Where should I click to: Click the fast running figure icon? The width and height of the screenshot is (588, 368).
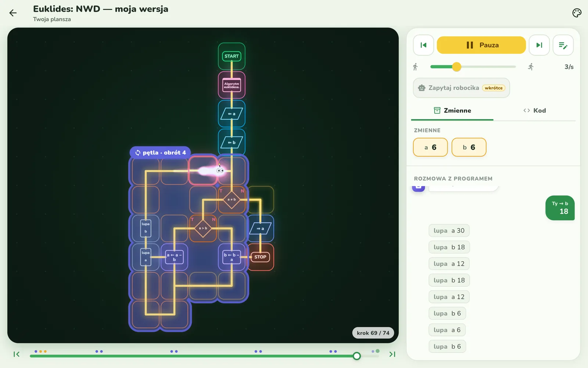pos(531,67)
